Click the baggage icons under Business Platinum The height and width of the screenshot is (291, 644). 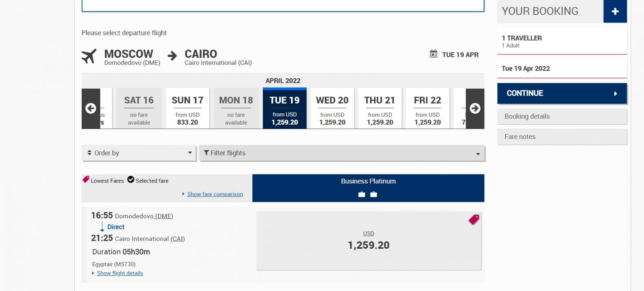pyautogui.click(x=368, y=195)
